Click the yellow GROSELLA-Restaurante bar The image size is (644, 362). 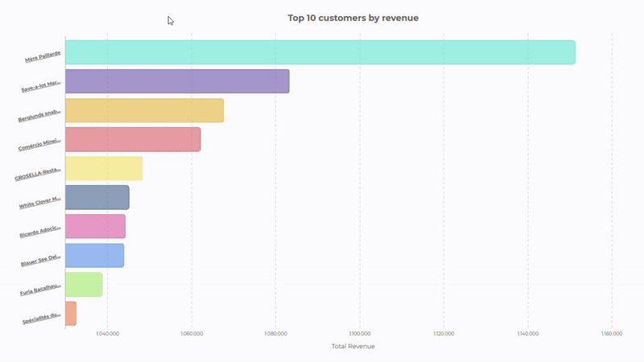pos(104,168)
